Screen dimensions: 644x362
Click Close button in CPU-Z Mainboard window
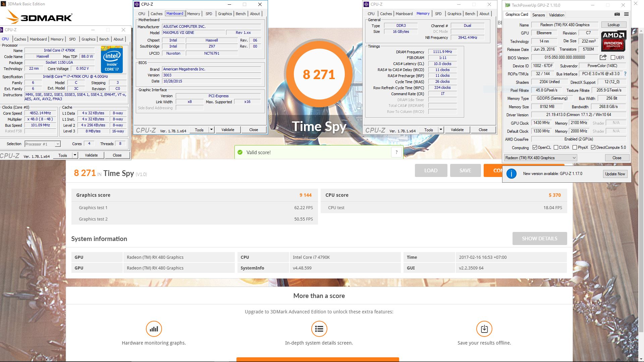click(254, 130)
